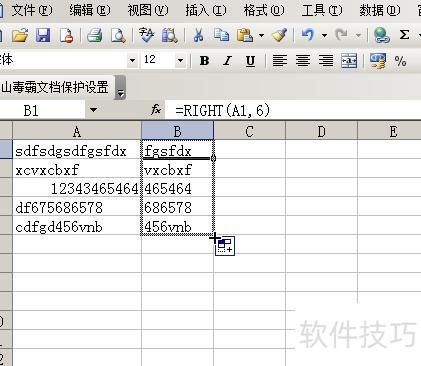The width and height of the screenshot is (421, 366).
Task: Click formula bar with =RIGHT(A1,6)
Action: click(293, 110)
